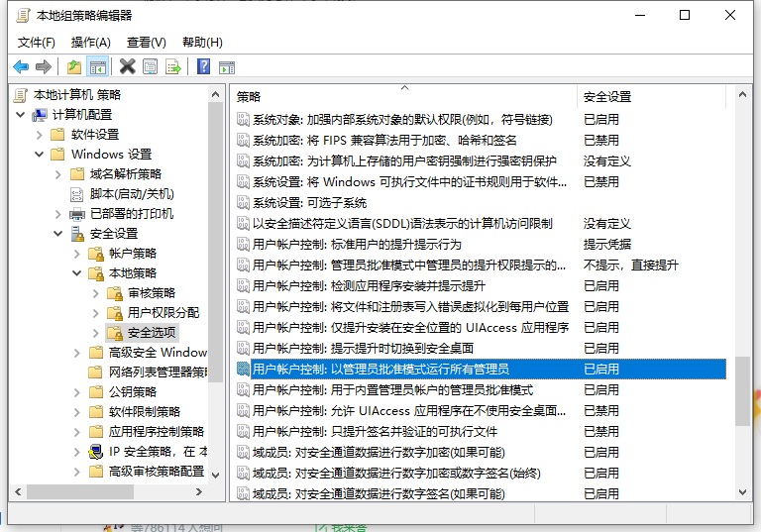Open the 操作(A) menu
The image size is (761, 532).
(x=91, y=43)
